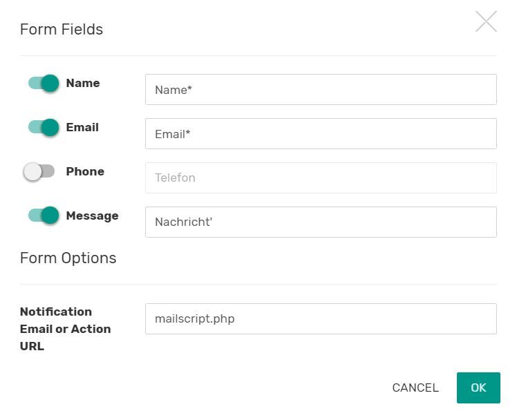The height and width of the screenshot is (420, 517).
Task: Click the bold Name toggle label
Action: pyautogui.click(x=83, y=83)
